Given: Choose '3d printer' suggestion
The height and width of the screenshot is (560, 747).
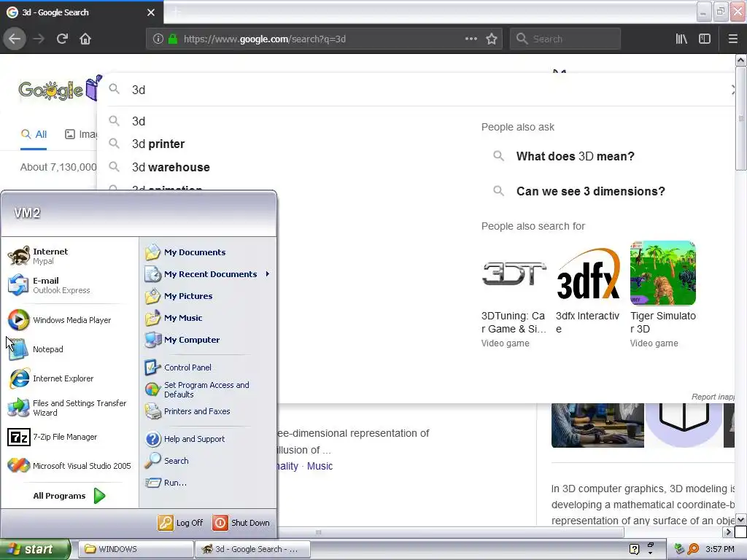Looking at the screenshot, I should (158, 144).
